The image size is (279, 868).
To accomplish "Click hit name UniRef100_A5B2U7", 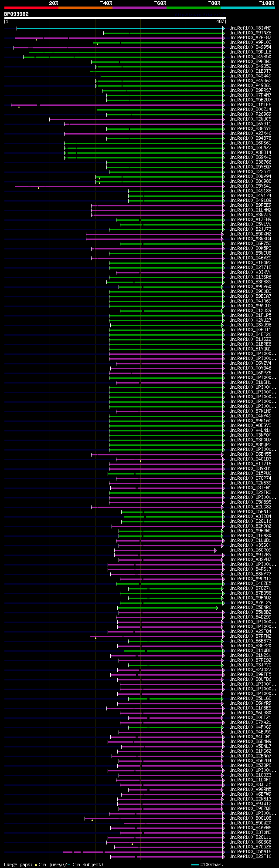I will click(250, 100).
